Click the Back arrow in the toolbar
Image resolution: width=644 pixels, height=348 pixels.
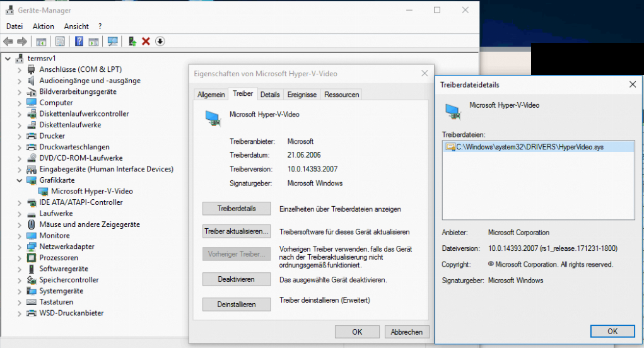click(8, 42)
